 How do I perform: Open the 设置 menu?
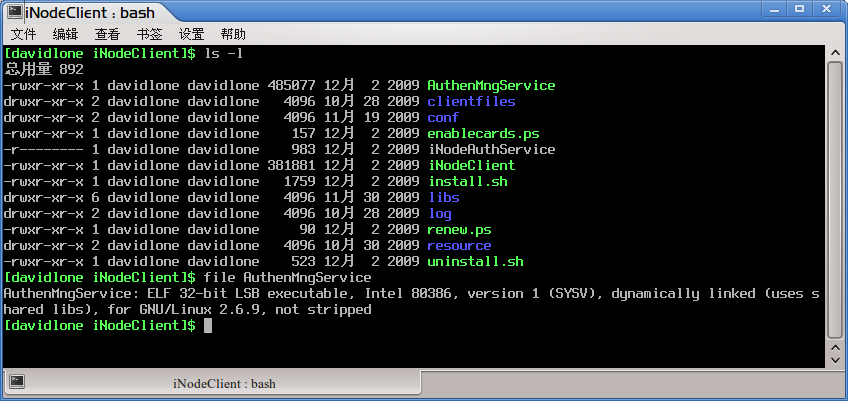(x=191, y=35)
